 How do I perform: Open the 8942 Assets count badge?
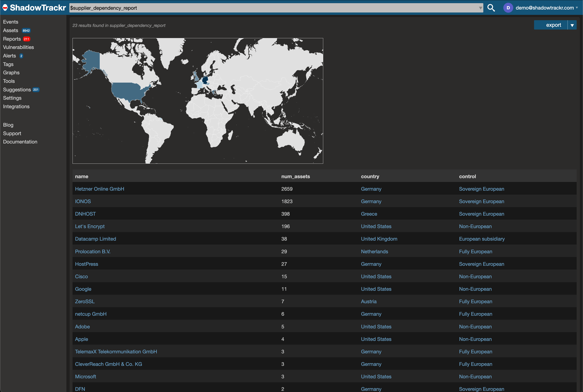(26, 31)
